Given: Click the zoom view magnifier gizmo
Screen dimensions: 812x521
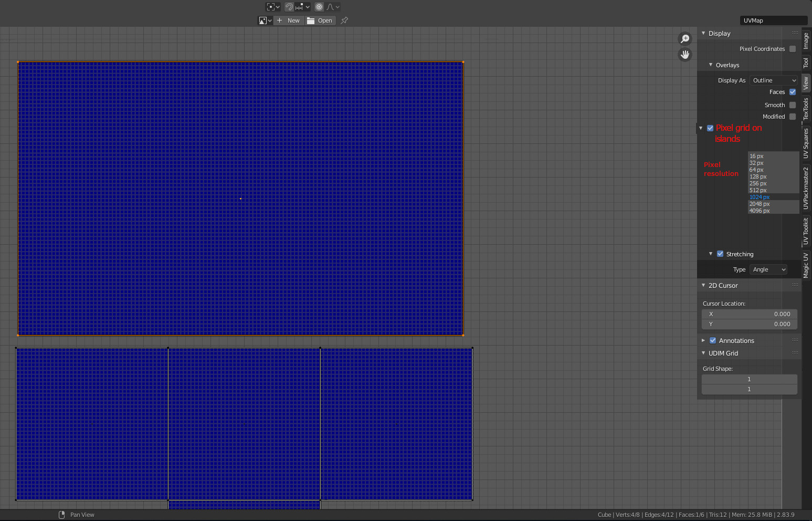Looking at the screenshot, I should pos(685,38).
